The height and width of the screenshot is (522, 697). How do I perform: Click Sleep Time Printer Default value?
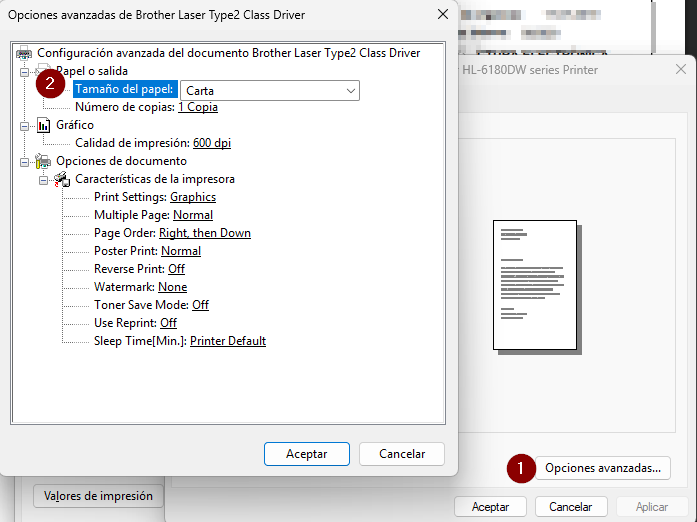point(228,341)
